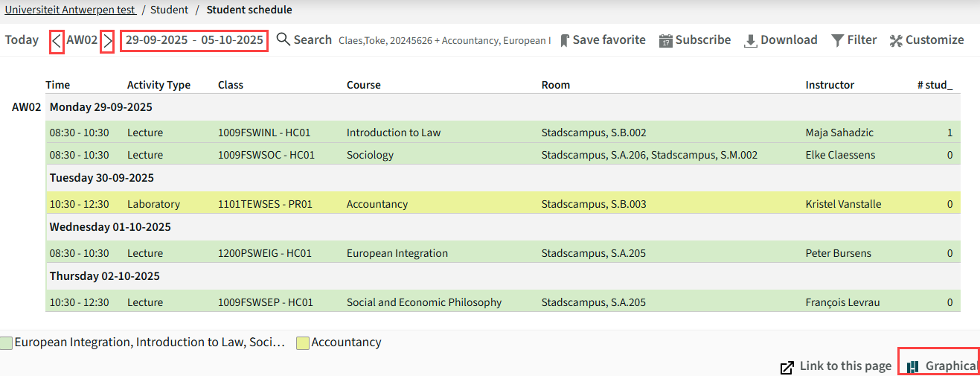Select the Accountancy laboratory row
The height and width of the screenshot is (376, 980).
click(503, 204)
